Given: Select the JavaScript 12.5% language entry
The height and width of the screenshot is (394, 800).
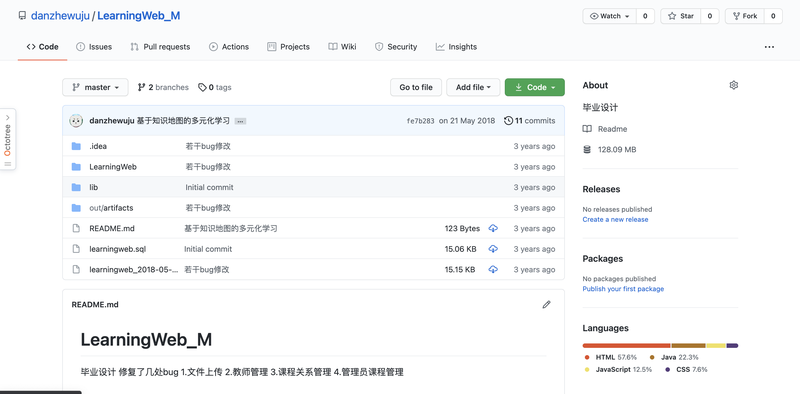Looking at the screenshot, I should coord(618,370).
